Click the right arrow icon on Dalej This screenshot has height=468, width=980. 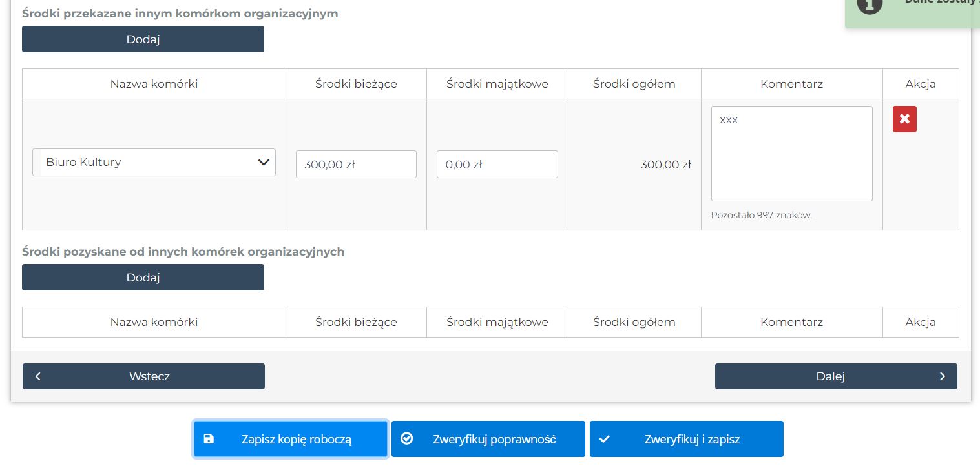click(942, 376)
